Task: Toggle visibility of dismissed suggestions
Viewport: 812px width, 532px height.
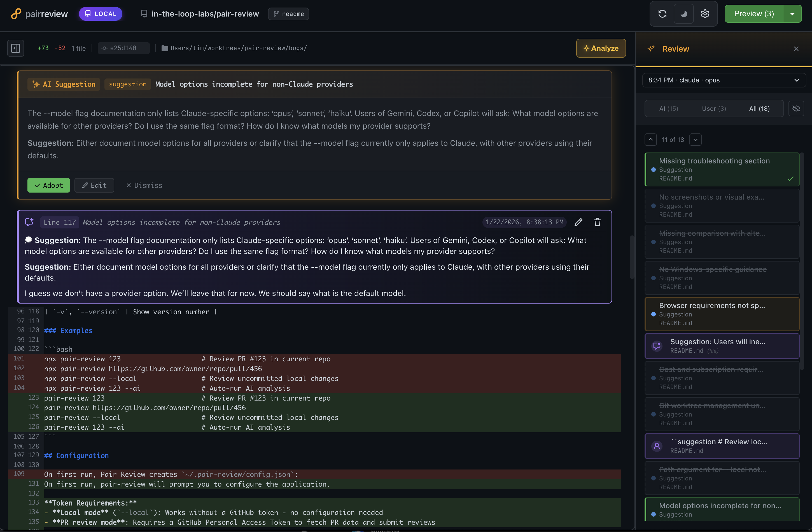Action: point(797,108)
